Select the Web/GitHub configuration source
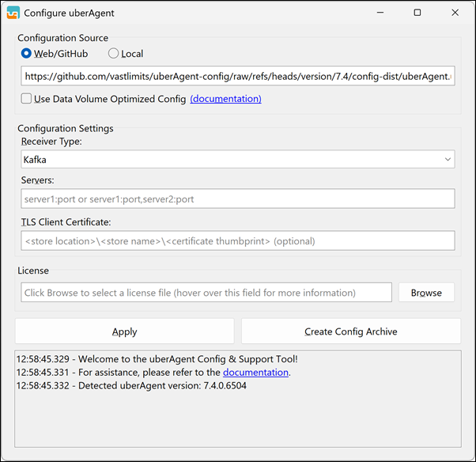This screenshot has width=476, height=462. tap(27, 54)
